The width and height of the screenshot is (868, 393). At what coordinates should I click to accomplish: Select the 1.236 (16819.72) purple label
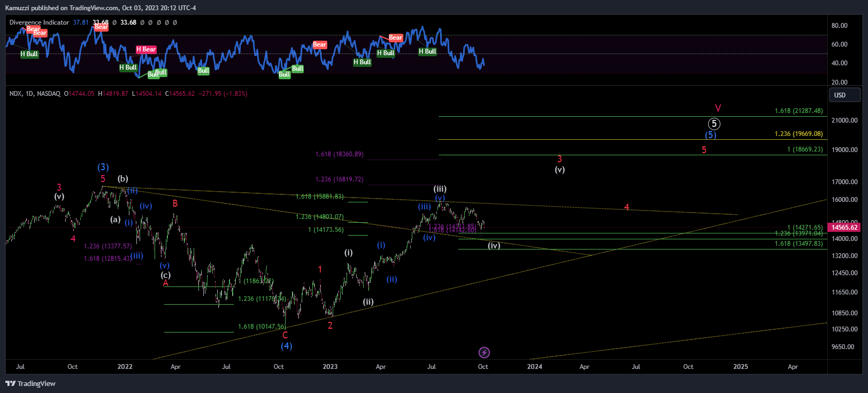[x=339, y=179]
